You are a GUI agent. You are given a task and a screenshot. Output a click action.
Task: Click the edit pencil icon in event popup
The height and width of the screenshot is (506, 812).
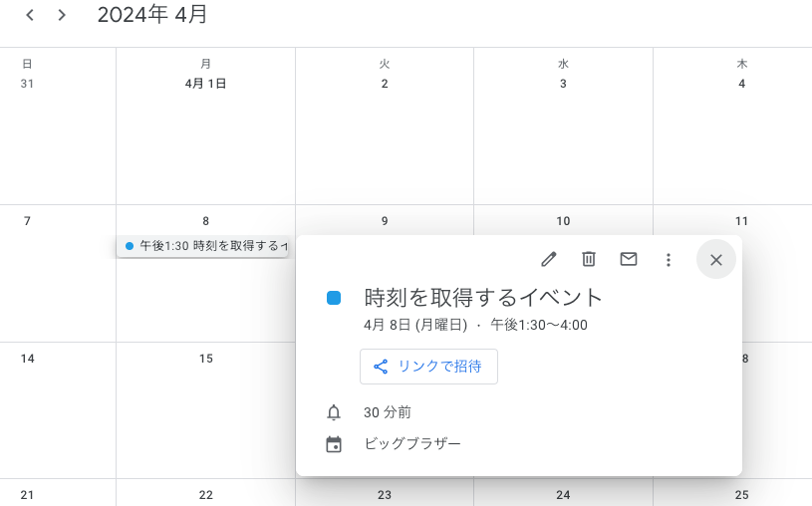548,259
